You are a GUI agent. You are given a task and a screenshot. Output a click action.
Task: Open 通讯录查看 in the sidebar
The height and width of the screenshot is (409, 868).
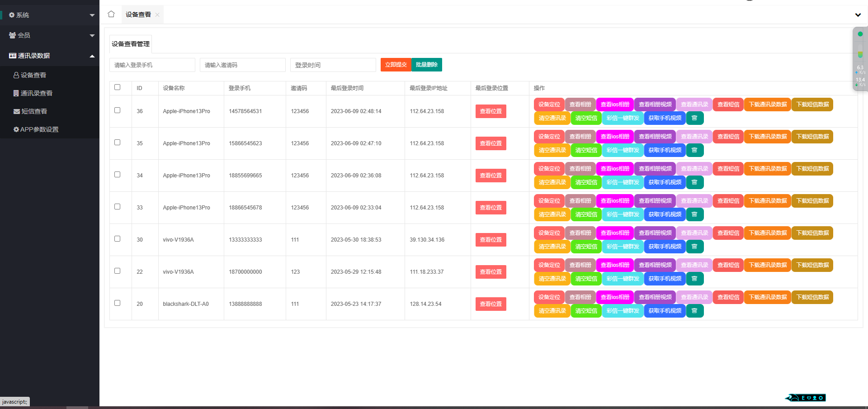pyautogui.click(x=50, y=93)
